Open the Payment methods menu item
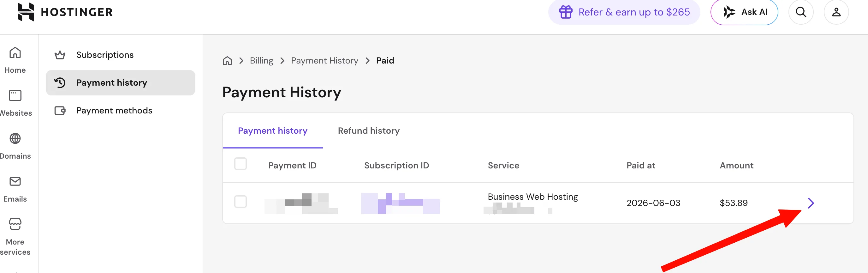This screenshot has height=273, width=868. click(120, 110)
